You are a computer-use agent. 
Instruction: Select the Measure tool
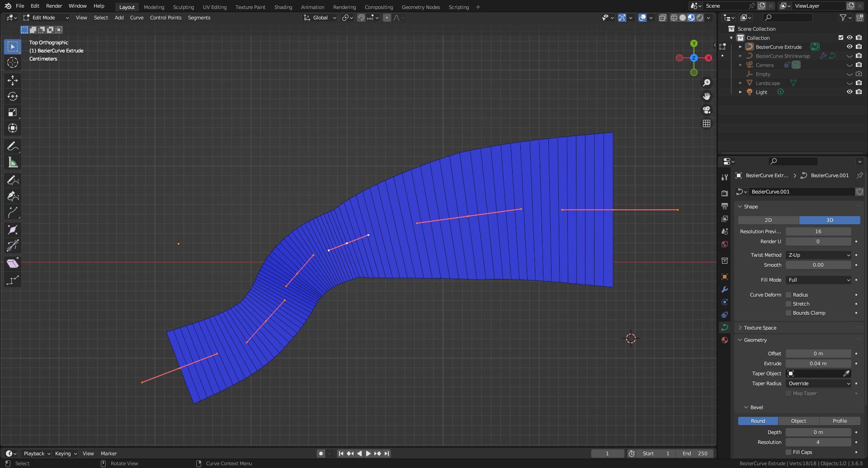13,162
